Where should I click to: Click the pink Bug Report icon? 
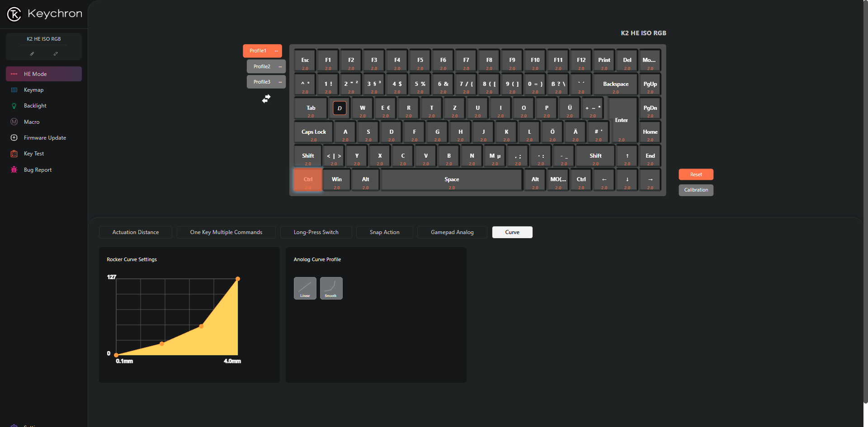point(14,170)
